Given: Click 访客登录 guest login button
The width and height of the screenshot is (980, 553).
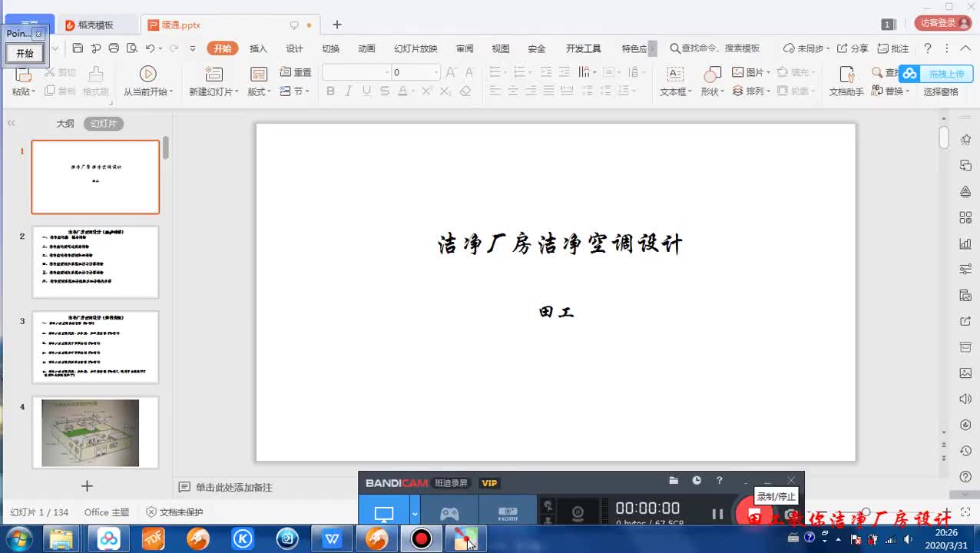Looking at the screenshot, I should (942, 23).
